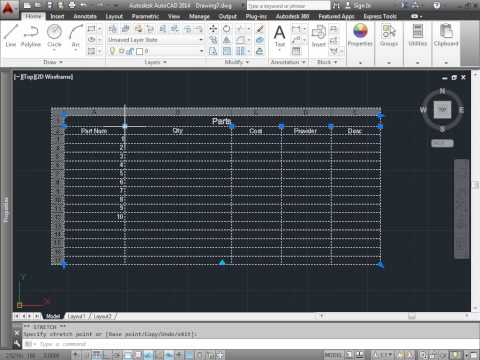
Task: Expand the Draw panel flyout
Action: tap(53, 62)
